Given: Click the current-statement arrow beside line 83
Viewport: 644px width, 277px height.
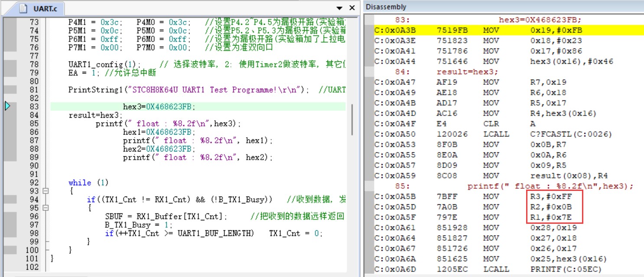Looking at the screenshot, I should pyautogui.click(x=8, y=106).
